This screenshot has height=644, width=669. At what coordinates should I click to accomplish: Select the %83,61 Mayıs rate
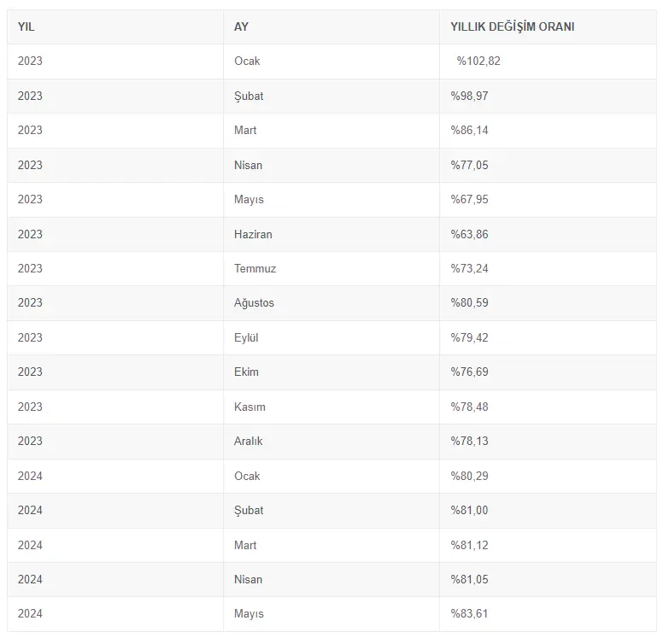click(x=548, y=614)
